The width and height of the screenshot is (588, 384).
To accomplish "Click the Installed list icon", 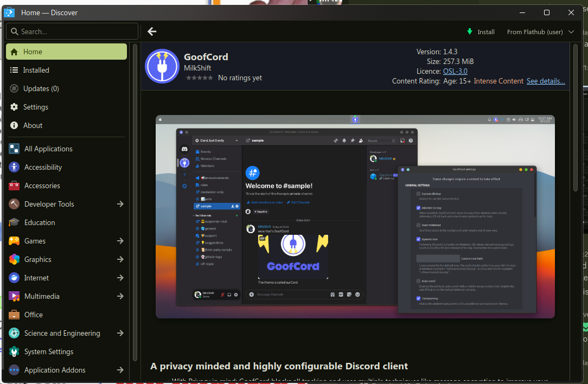I will (x=14, y=70).
